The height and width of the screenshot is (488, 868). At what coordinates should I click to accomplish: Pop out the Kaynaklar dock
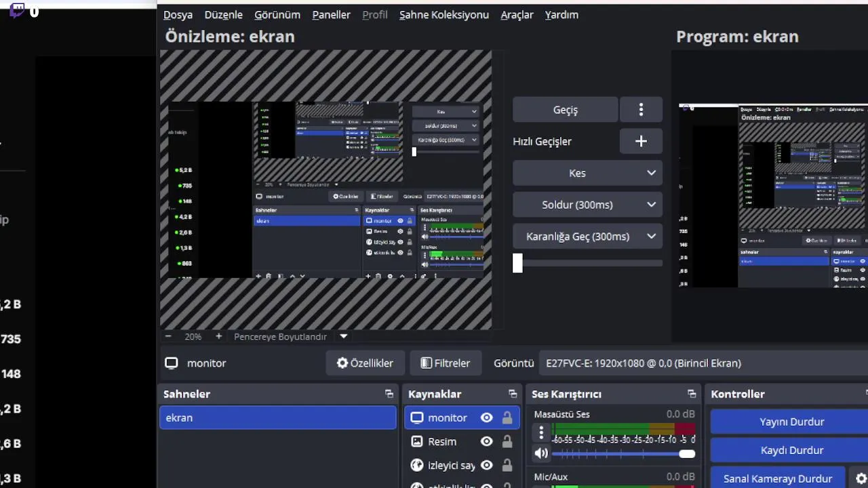pos(513,394)
